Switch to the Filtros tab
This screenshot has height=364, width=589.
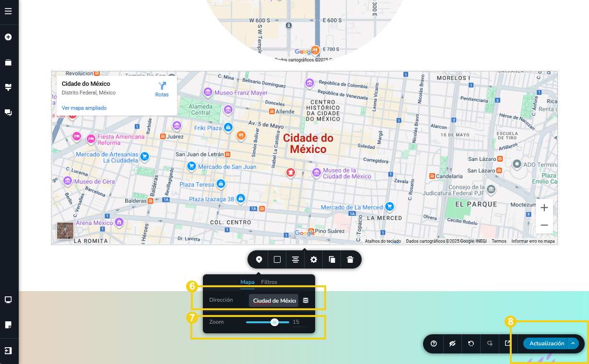tap(269, 282)
